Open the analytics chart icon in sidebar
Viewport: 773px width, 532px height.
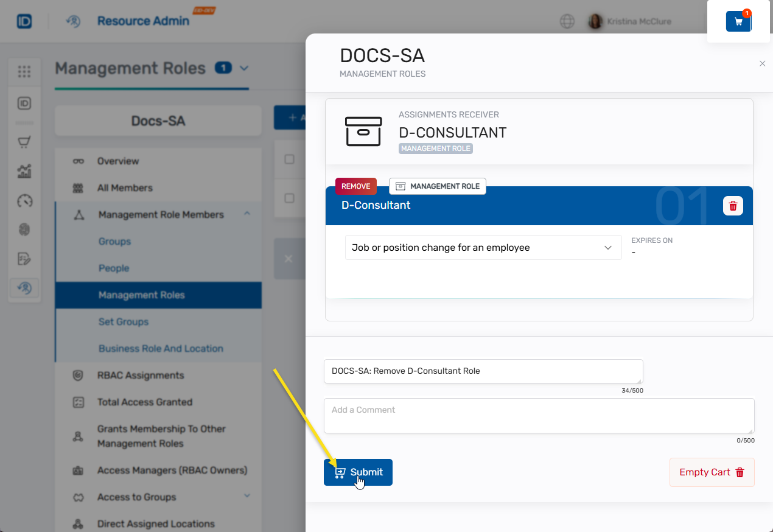(24, 172)
